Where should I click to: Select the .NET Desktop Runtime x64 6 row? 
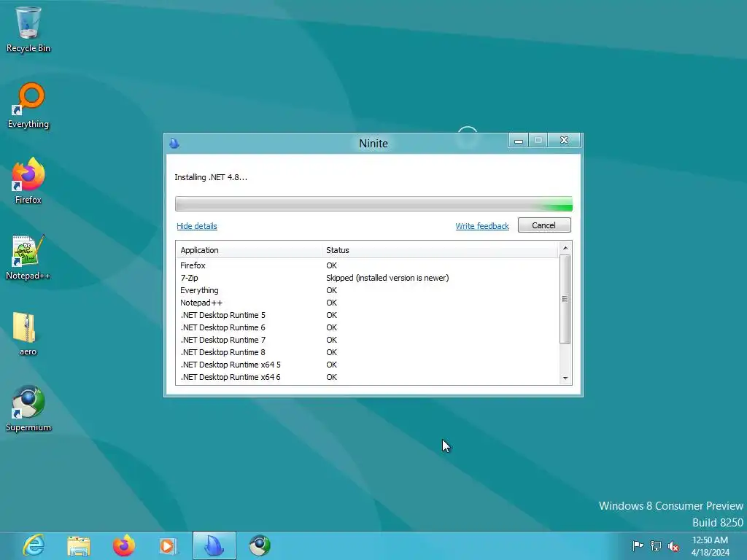368,377
